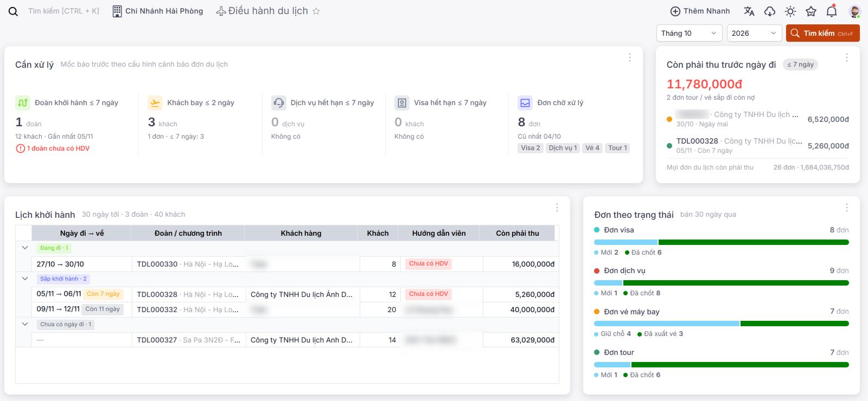
Task: Collapse the Đang đi group
Action: [x=24, y=248]
